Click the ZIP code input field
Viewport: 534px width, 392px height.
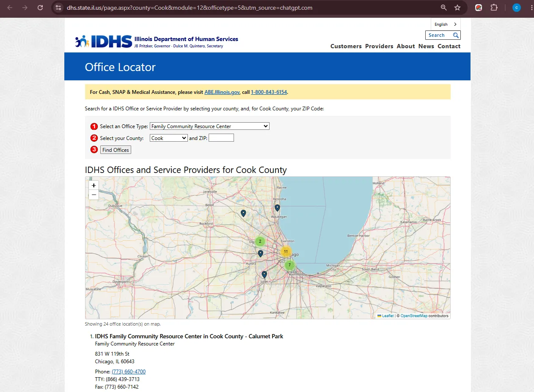[221, 138]
